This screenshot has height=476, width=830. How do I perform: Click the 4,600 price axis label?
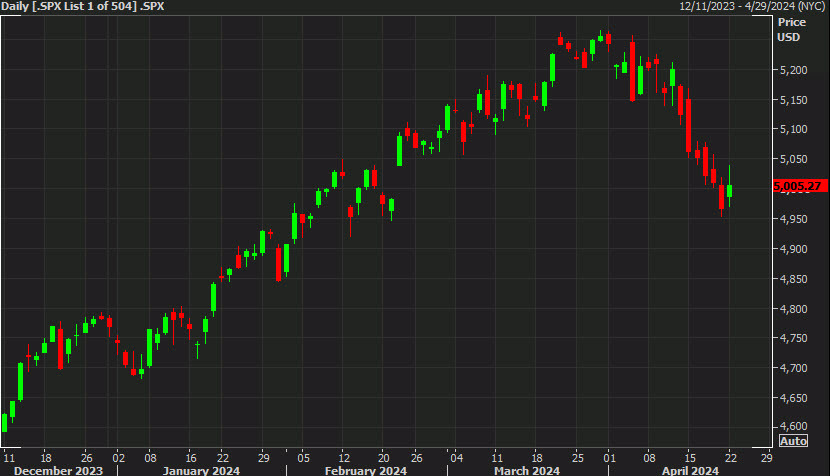(793, 426)
